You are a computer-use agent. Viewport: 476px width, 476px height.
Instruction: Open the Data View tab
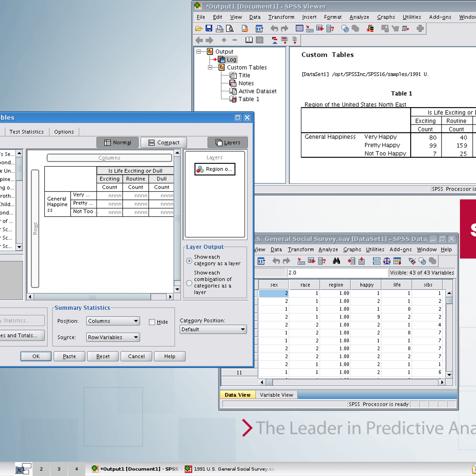coord(238,395)
